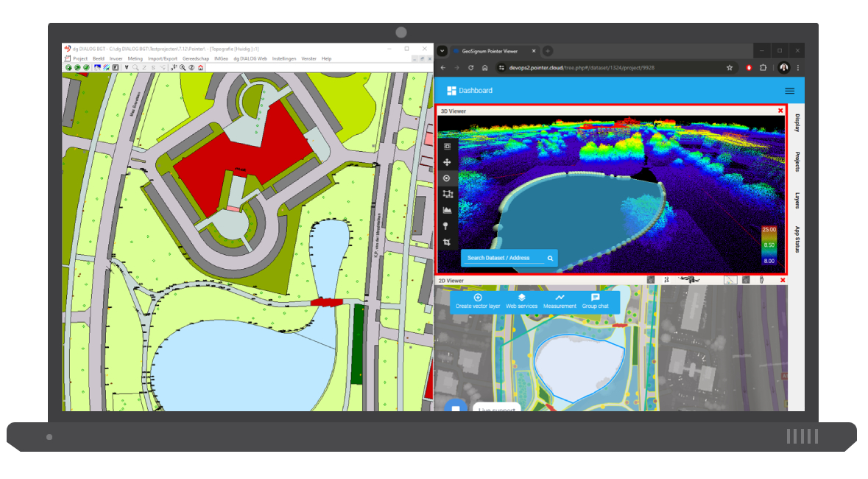Expand the Layers side panel
The width and height of the screenshot is (868, 479).
coord(797,200)
